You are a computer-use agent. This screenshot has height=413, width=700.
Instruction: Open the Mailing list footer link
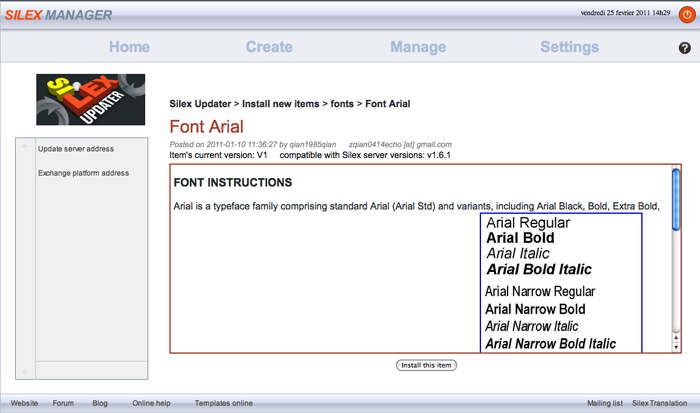[605, 403]
